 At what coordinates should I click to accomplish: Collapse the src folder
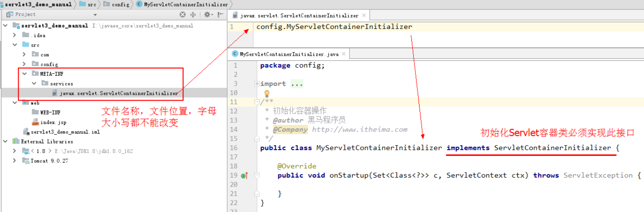click(14, 45)
